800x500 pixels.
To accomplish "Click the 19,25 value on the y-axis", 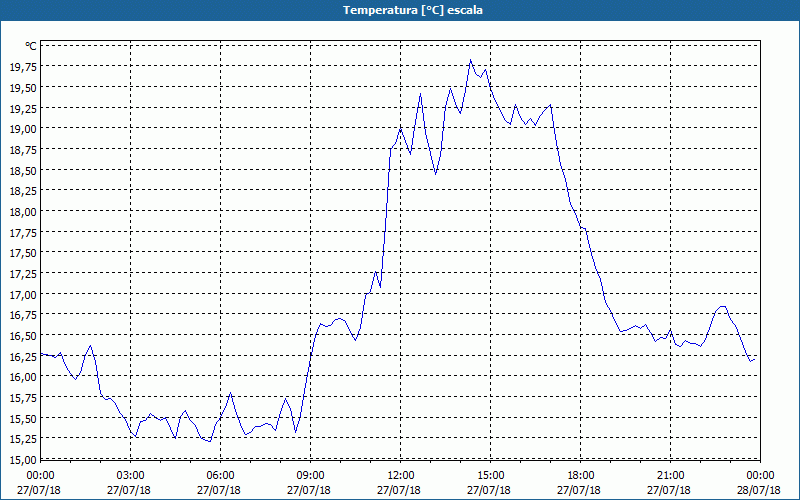I will coord(23,108).
